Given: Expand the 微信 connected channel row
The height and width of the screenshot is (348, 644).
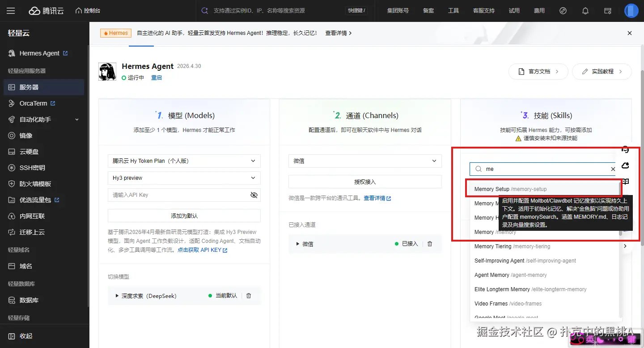Looking at the screenshot, I should pos(298,244).
